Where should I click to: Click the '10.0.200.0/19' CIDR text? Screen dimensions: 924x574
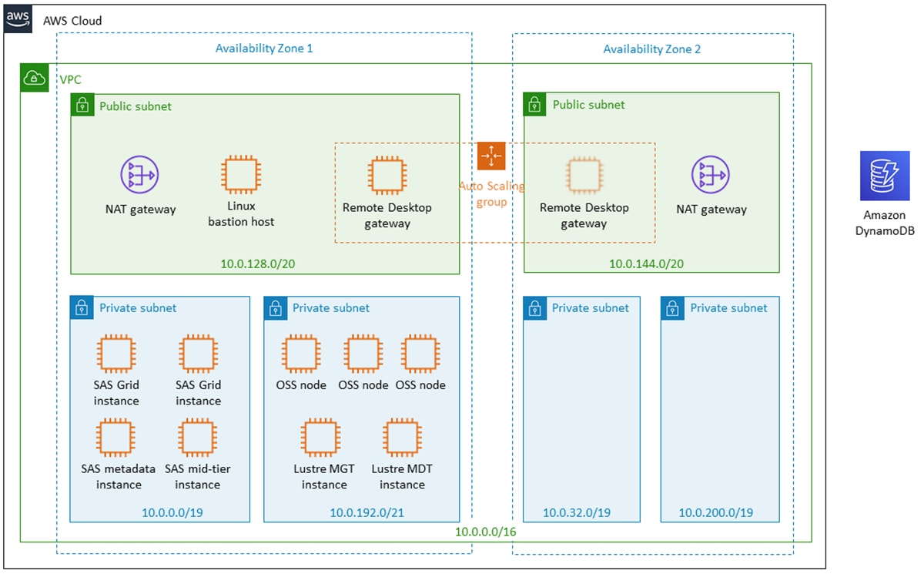pyautogui.click(x=716, y=512)
